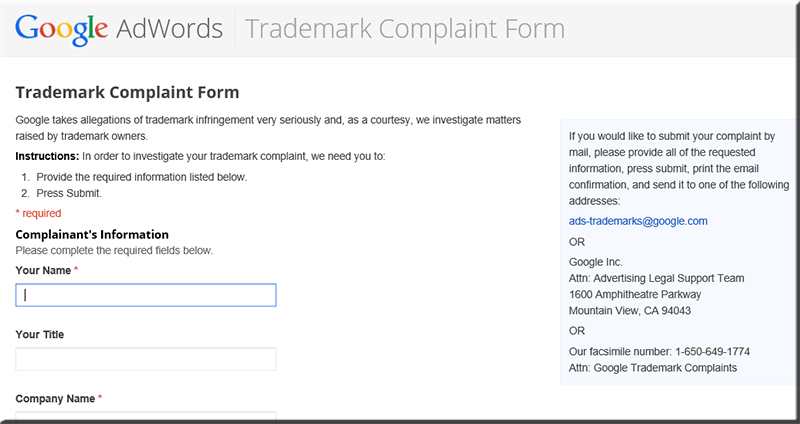The width and height of the screenshot is (800, 424).
Task: Click the Your Name field label
Action: [43, 270]
